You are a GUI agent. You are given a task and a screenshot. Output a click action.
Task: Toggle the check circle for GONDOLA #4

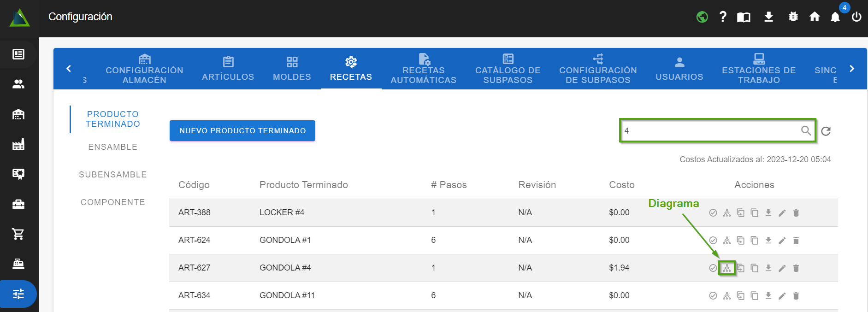[x=713, y=268]
